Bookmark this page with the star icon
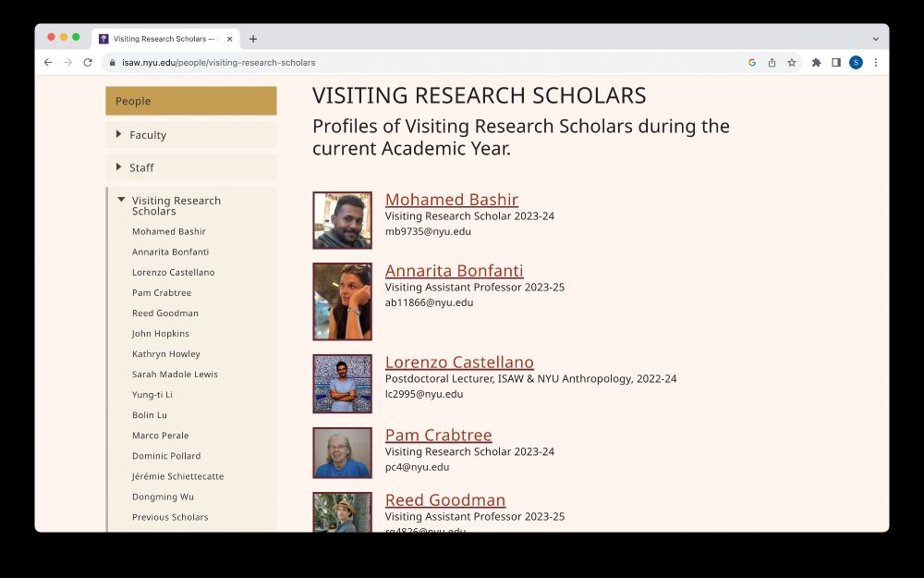924x578 pixels. click(792, 63)
